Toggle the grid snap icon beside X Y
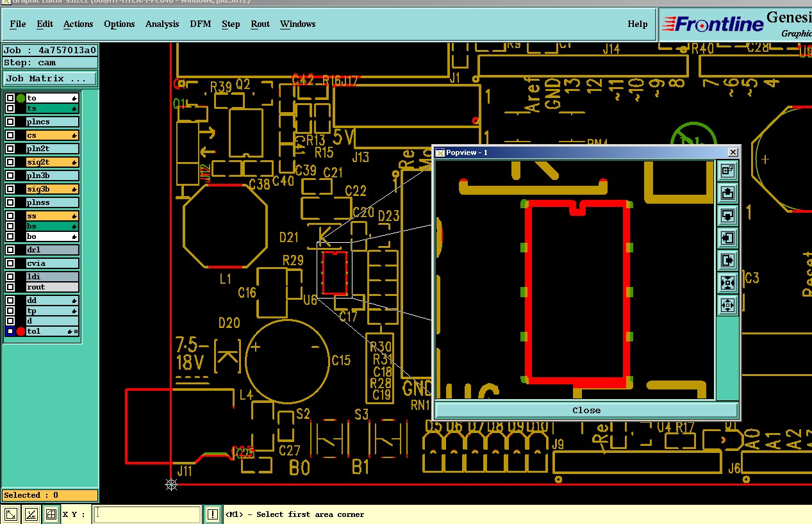Image resolution: width=812 pixels, height=524 pixels. pos(51,514)
